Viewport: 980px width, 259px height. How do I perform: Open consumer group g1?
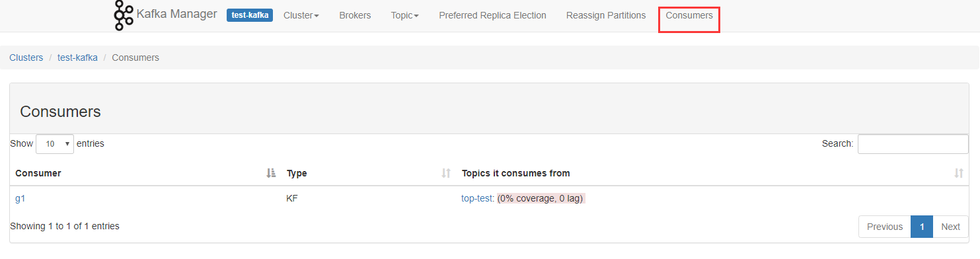click(x=20, y=198)
